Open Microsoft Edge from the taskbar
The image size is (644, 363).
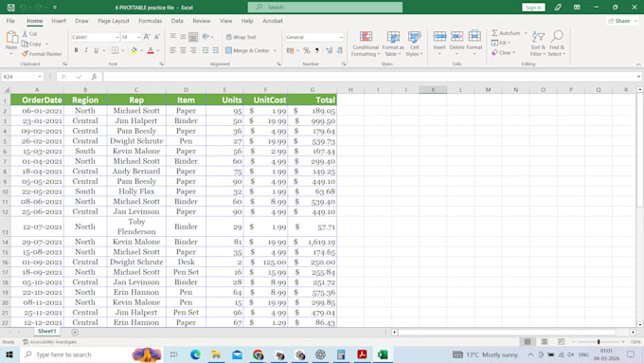coord(195,354)
